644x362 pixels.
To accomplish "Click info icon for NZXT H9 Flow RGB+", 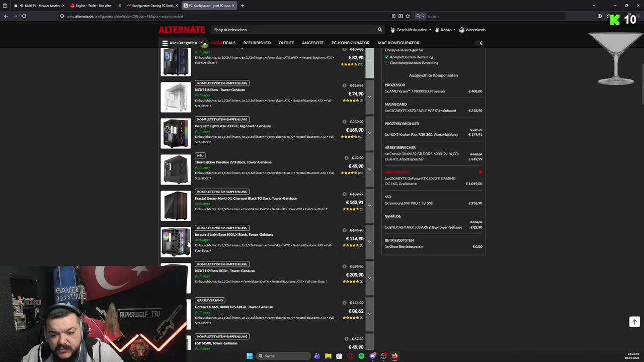I will (344, 266).
